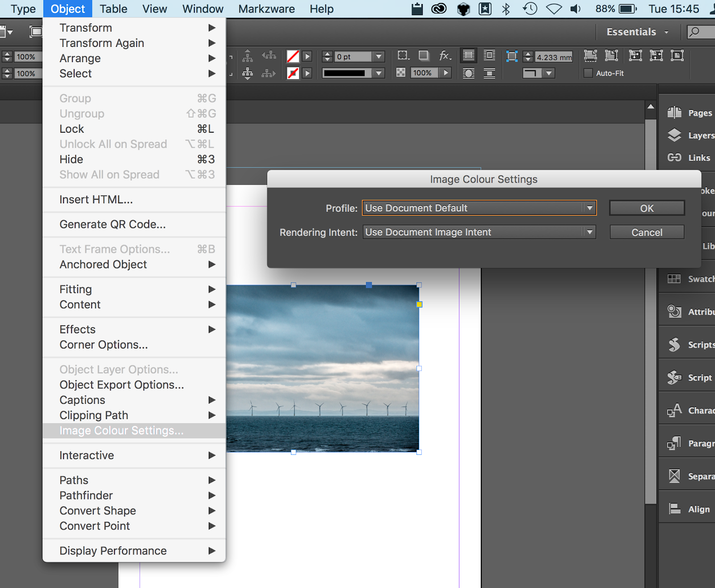The width and height of the screenshot is (715, 588).
Task: Select Corner Options... menu entry
Action: tap(134, 344)
